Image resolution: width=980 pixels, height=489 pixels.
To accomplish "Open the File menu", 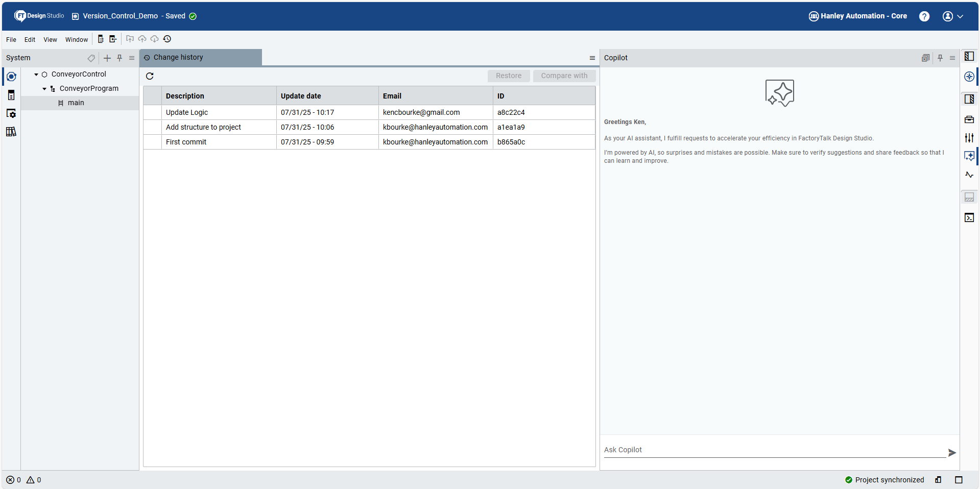I will [11, 39].
